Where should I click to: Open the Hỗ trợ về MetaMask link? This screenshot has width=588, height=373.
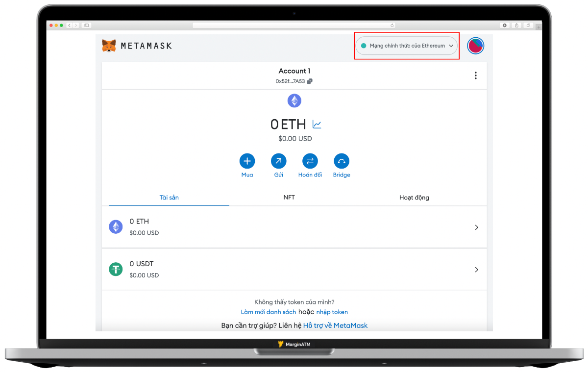pos(335,325)
